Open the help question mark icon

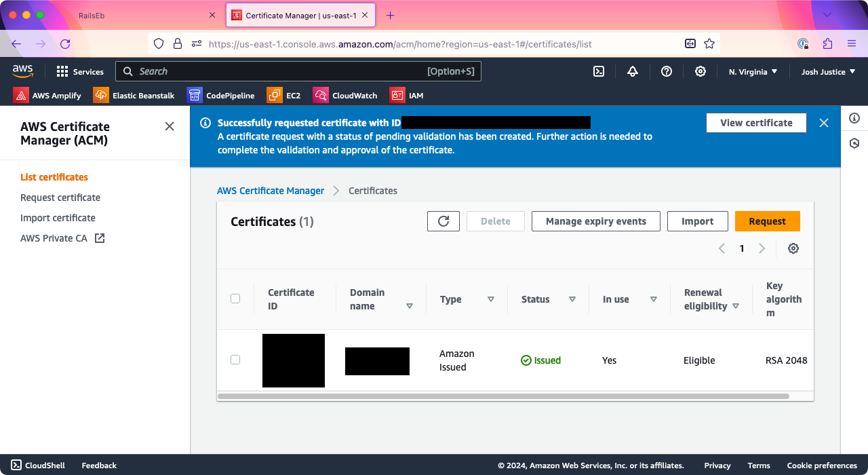coord(667,71)
